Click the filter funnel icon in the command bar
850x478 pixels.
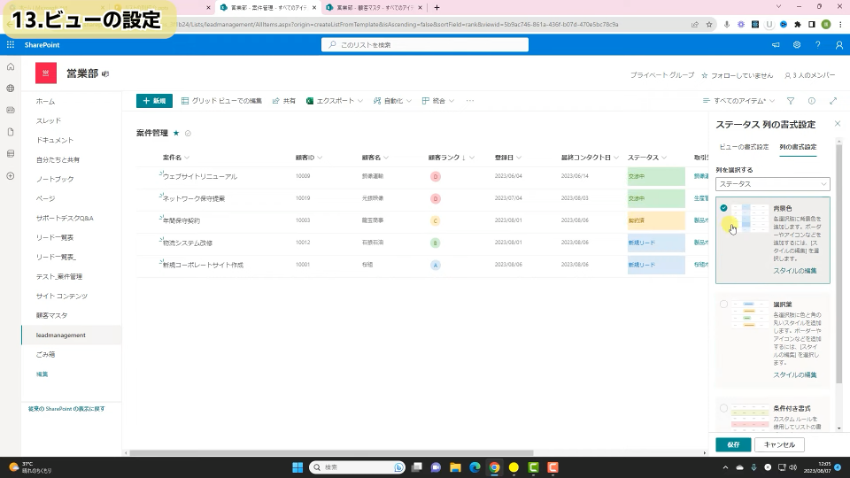(x=790, y=101)
